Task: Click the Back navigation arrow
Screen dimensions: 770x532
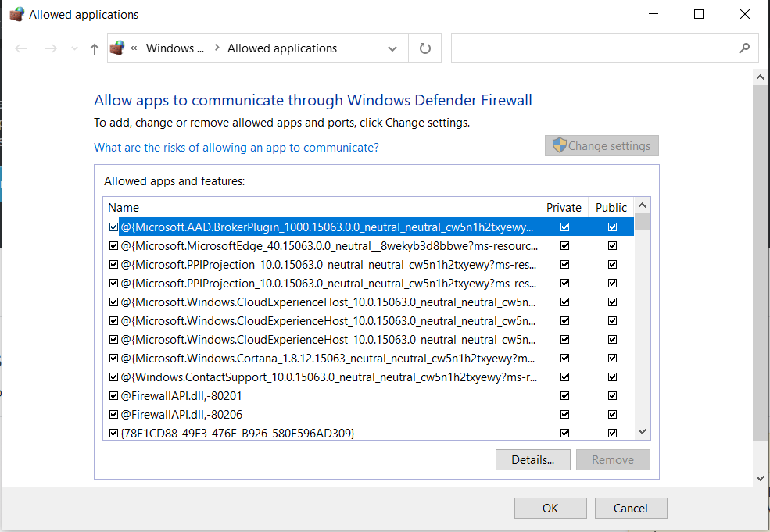Action: (21, 48)
